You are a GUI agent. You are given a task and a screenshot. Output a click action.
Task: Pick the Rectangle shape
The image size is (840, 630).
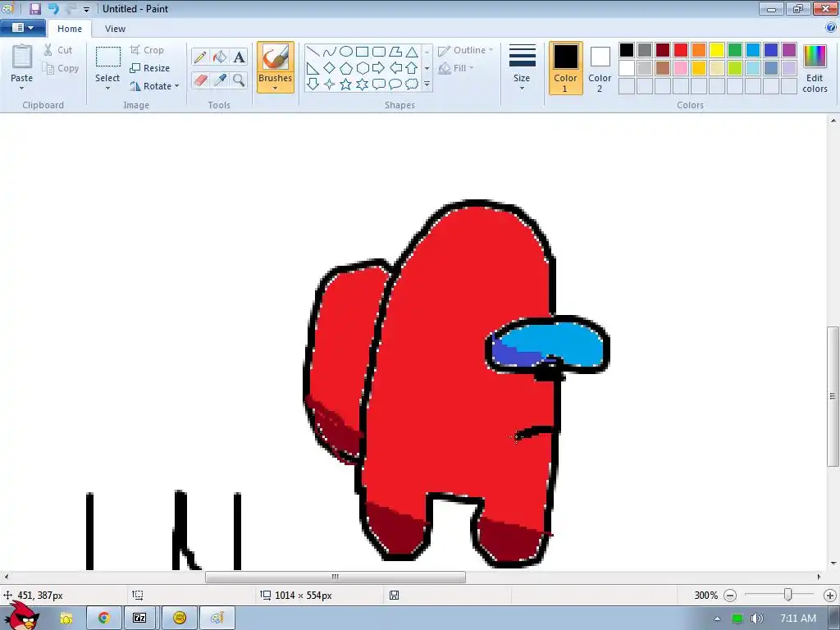362,52
